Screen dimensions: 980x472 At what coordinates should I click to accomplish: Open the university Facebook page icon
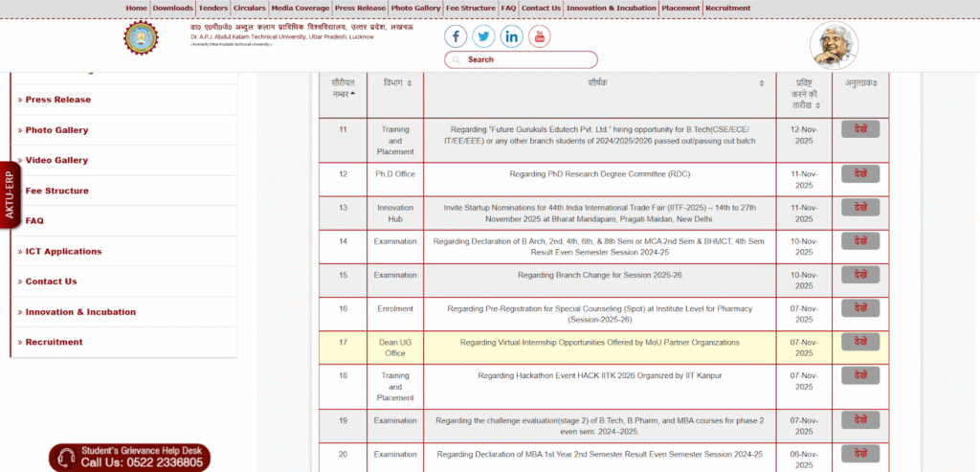click(456, 37)
